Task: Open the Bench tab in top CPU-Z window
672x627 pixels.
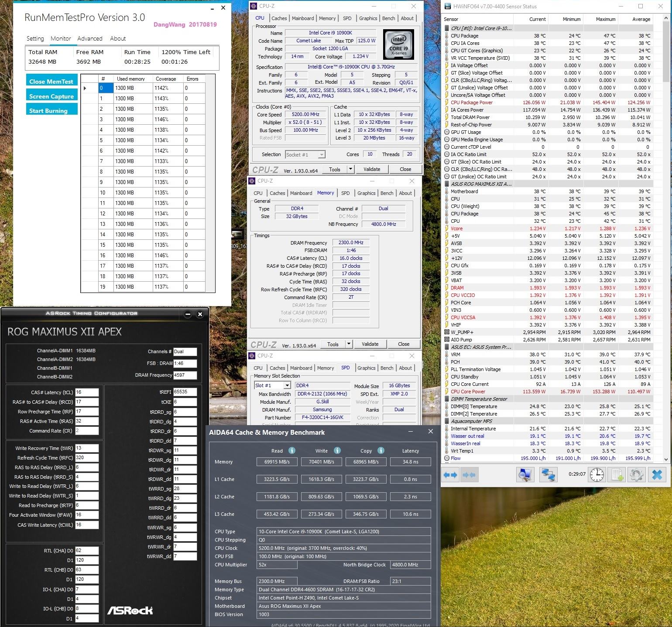Action: (x=388, y=18)
